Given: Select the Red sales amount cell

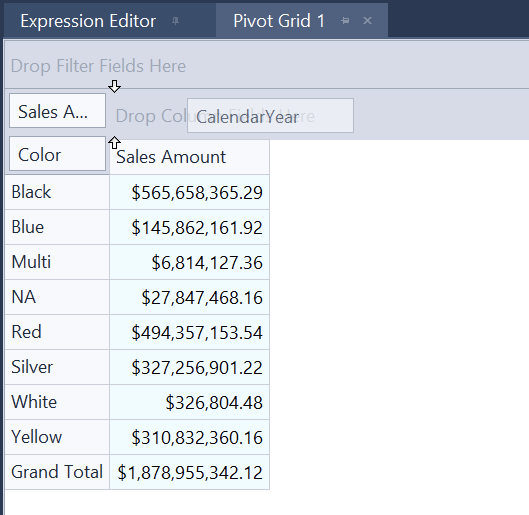Looking at the screenshot, I should [x=189, y=332].
